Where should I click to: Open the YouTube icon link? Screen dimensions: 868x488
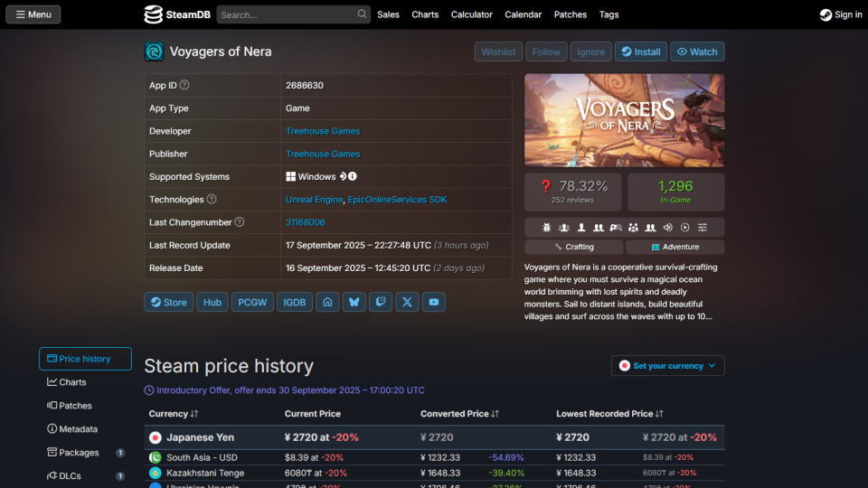click(x=434, y=302)
